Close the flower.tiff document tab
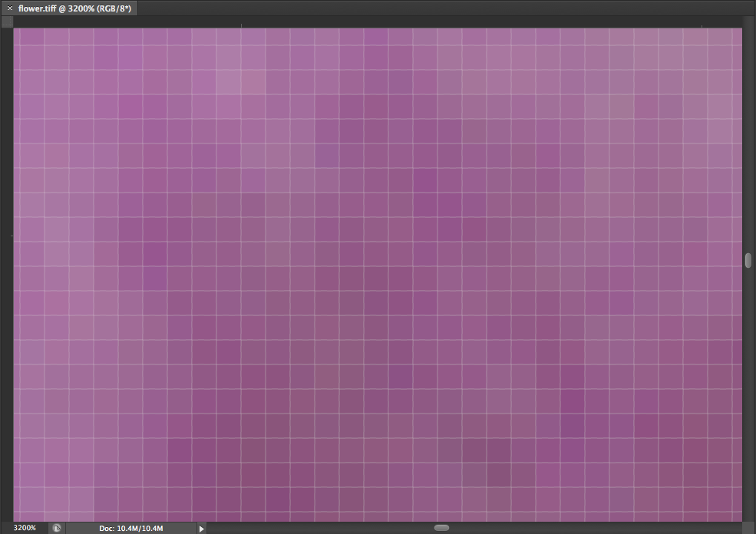The width and height of the screenshot is (756, 534). click(9, 8)
